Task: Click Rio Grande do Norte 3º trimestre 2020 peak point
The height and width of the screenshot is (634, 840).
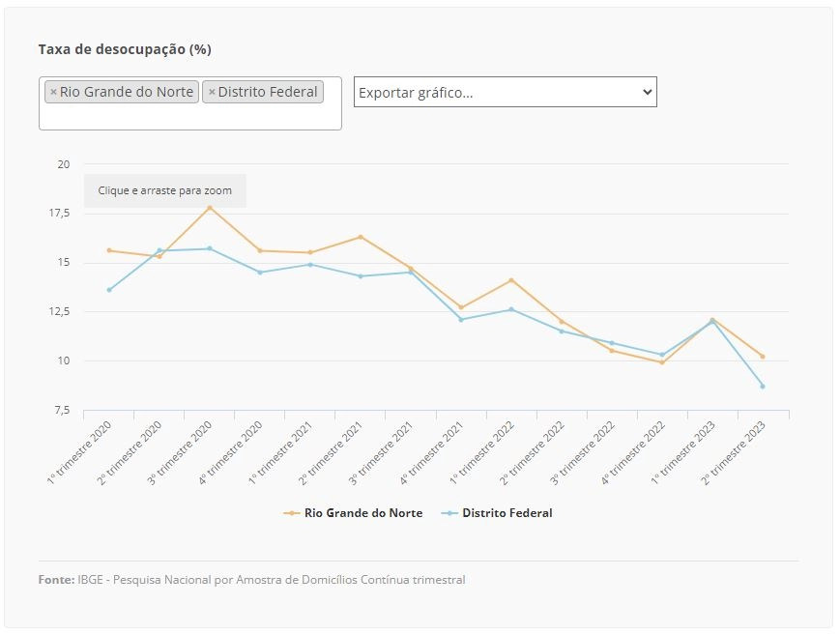Action: tap(210, 208)
